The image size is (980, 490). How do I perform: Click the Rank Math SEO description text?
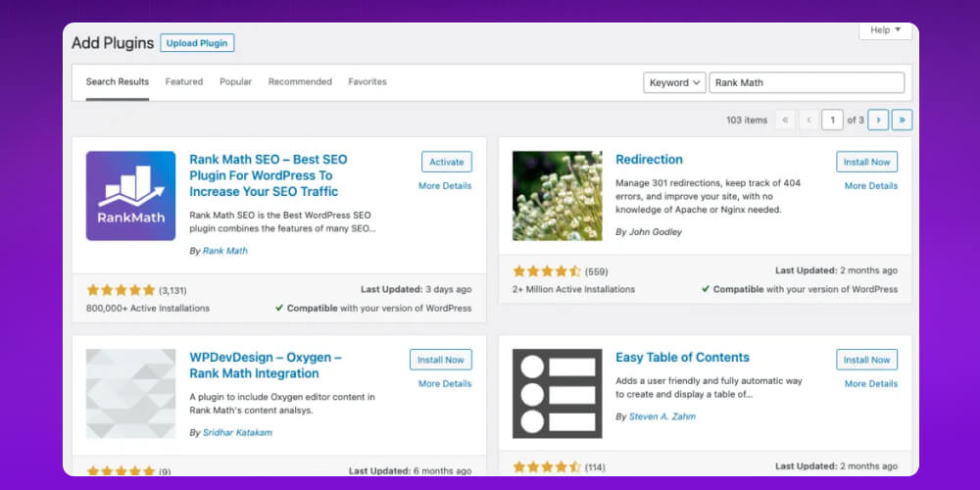coord(282,221)
